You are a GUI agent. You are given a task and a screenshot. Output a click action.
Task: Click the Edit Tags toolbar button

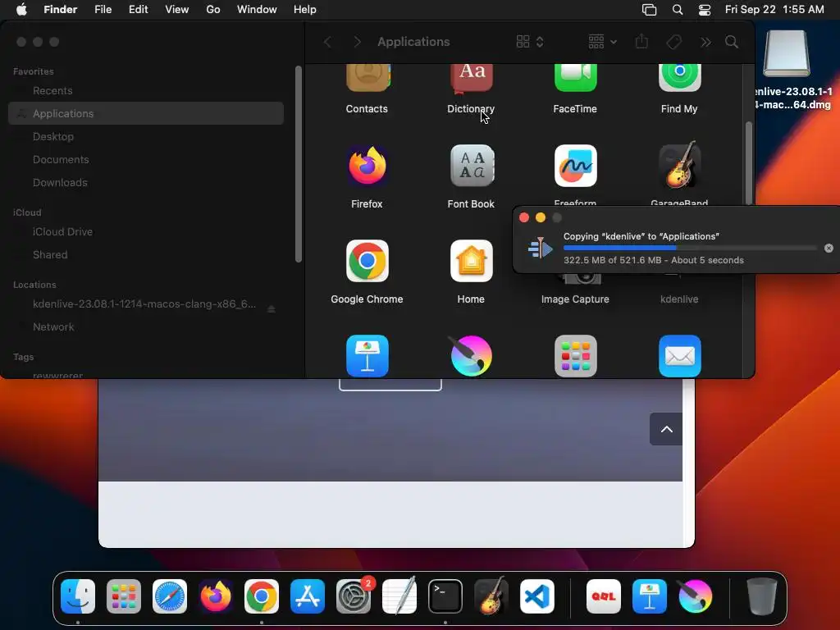[674, 42]
